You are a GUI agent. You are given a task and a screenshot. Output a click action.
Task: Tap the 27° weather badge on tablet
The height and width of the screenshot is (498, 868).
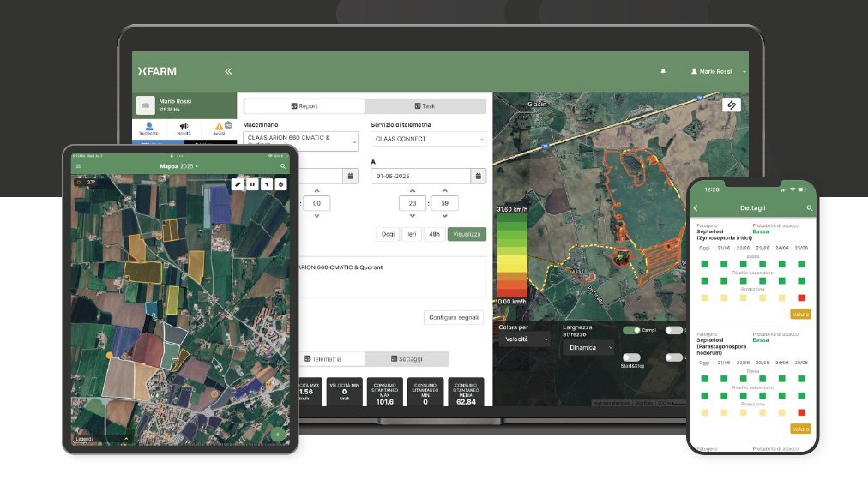coord(87,182)
